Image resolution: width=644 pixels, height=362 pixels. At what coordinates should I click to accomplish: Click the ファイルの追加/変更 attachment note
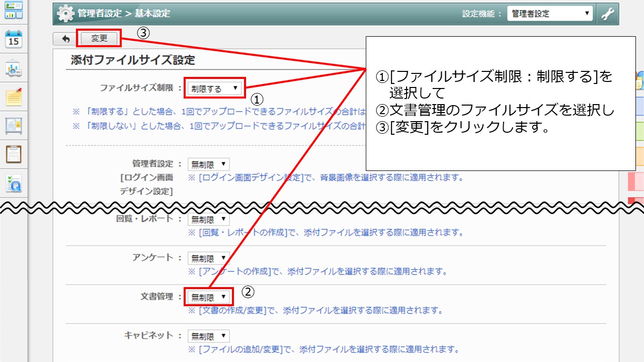click(x=324, y=349)
